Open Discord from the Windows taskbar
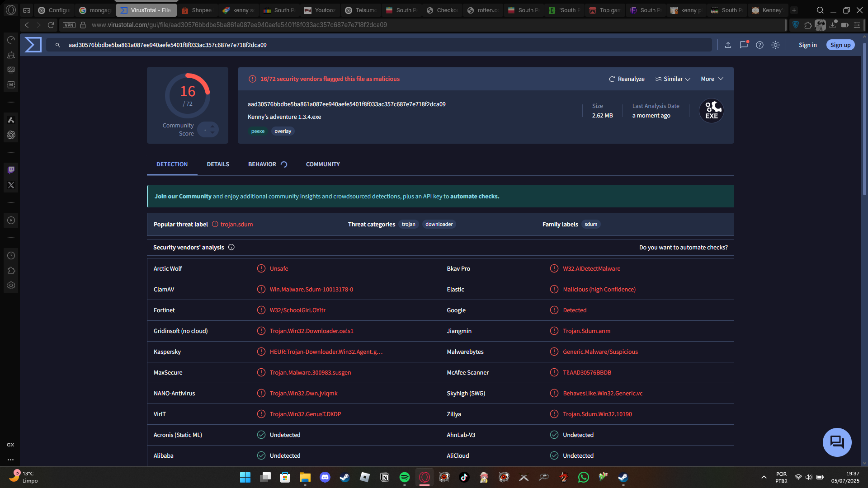The image size is (868, 488). tap(325, 477)
